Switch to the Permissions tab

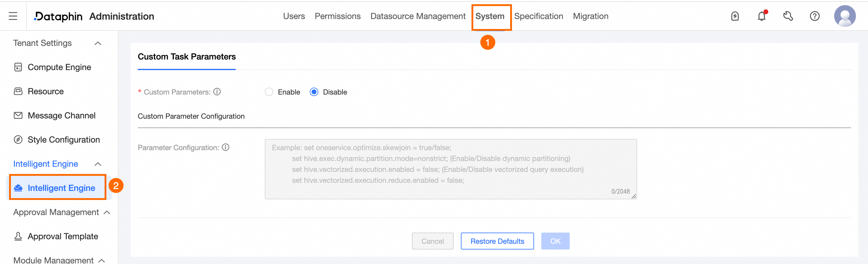click(337, 16)
